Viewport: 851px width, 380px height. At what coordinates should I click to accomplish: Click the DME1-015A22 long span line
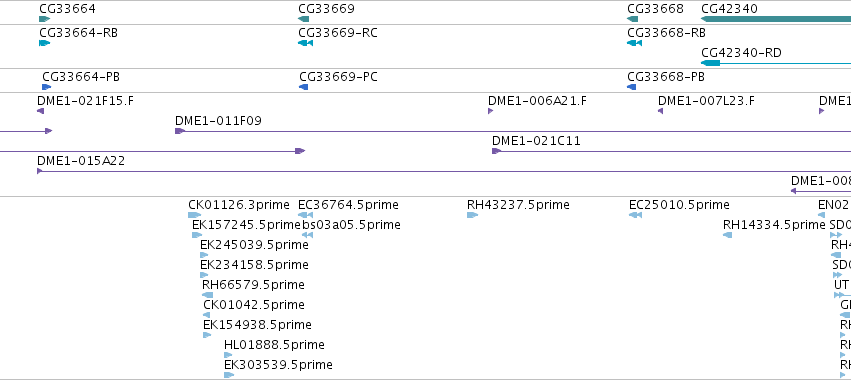click(444, 172)
